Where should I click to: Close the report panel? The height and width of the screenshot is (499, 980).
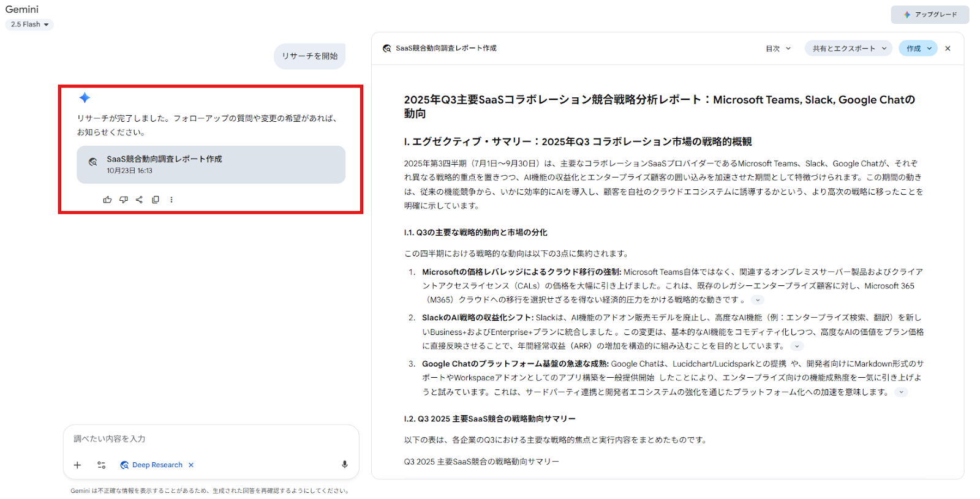[948, 48]
